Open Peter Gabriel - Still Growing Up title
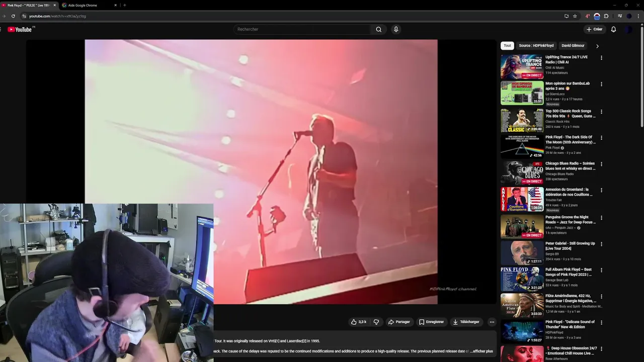The height and width of the screenshot is (362, 644). click(x=570, y=246)
